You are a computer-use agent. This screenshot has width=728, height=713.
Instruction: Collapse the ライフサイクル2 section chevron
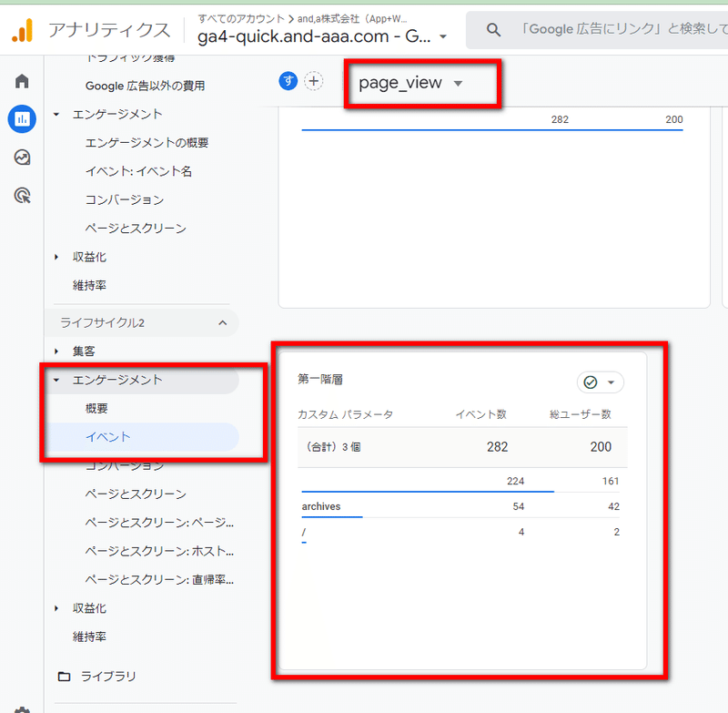click(223, 323)
